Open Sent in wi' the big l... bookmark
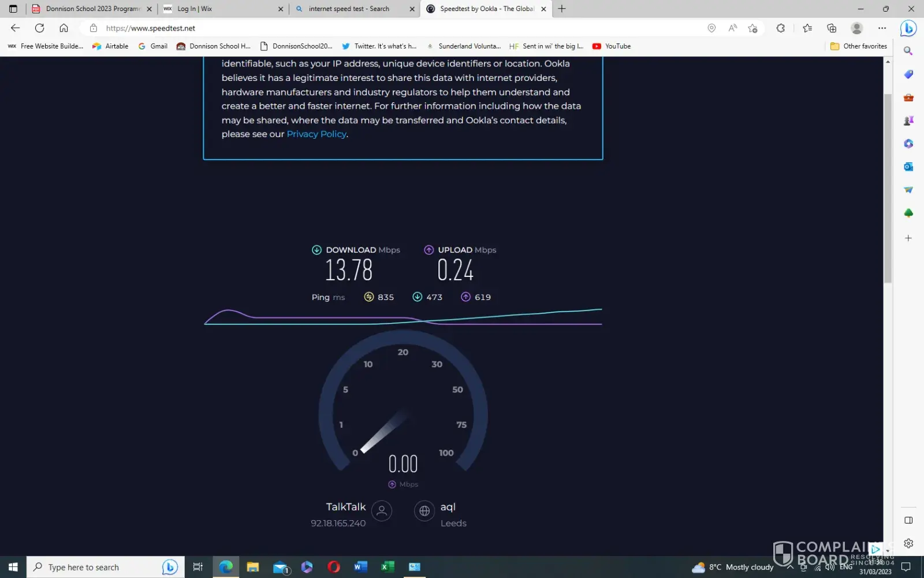This screenshot has width=924, height=578. tap(546, 46)
